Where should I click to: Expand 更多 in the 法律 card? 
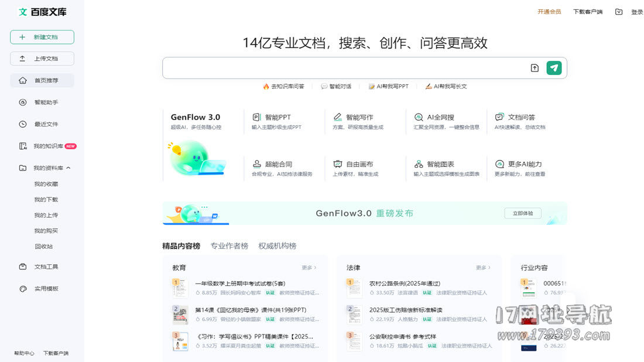482,268
